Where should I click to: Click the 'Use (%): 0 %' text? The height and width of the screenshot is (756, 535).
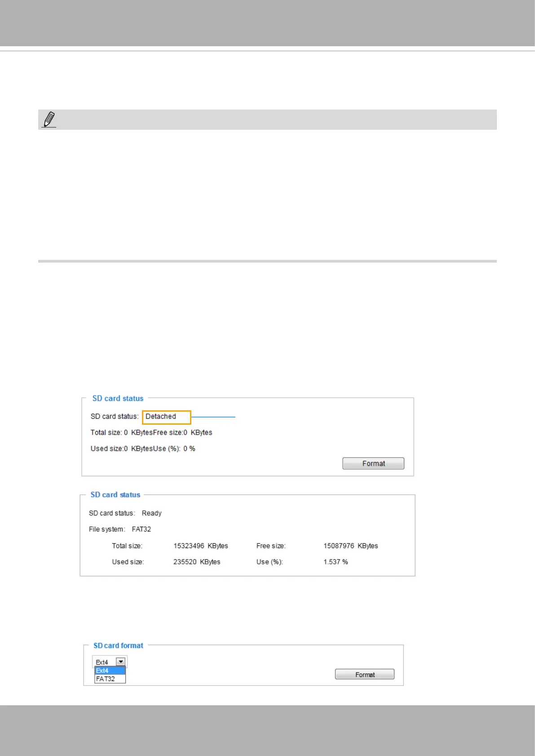[175, 449]
